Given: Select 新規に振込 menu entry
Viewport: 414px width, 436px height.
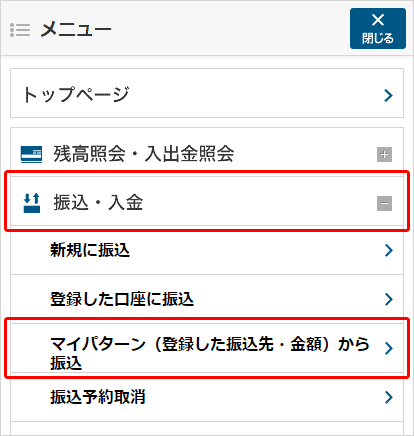Looking at the screenshot, I should 207,250.
